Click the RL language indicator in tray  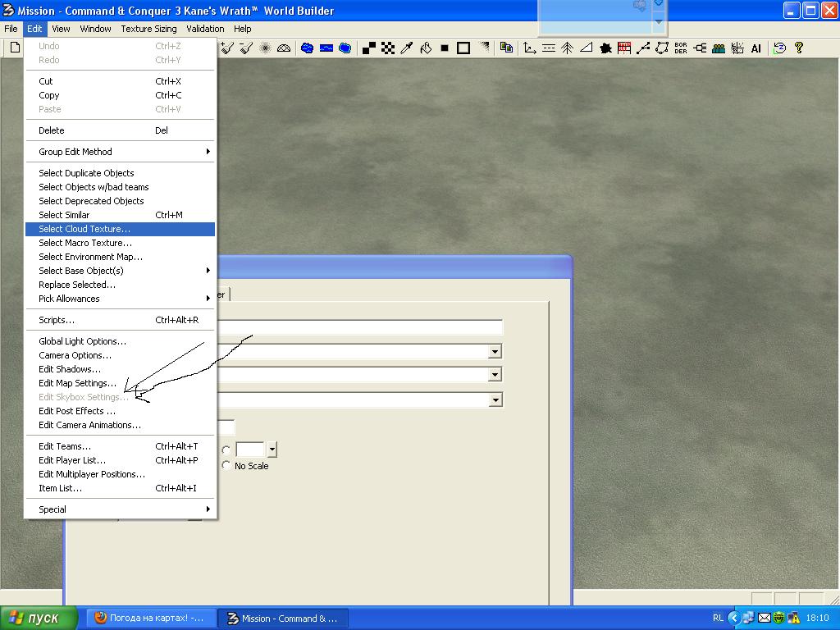click(718, 618)
